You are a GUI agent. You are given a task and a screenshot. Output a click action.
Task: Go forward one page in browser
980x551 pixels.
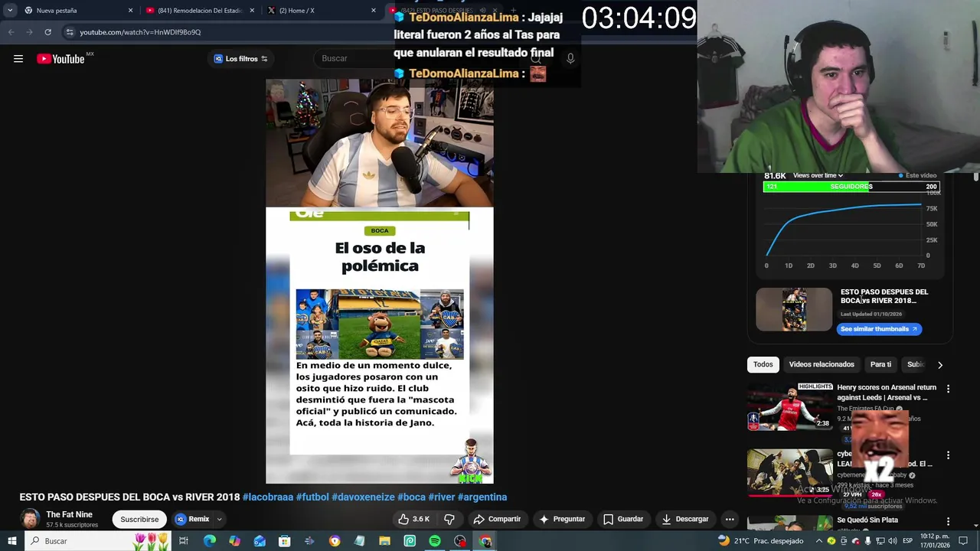(29, 32)
